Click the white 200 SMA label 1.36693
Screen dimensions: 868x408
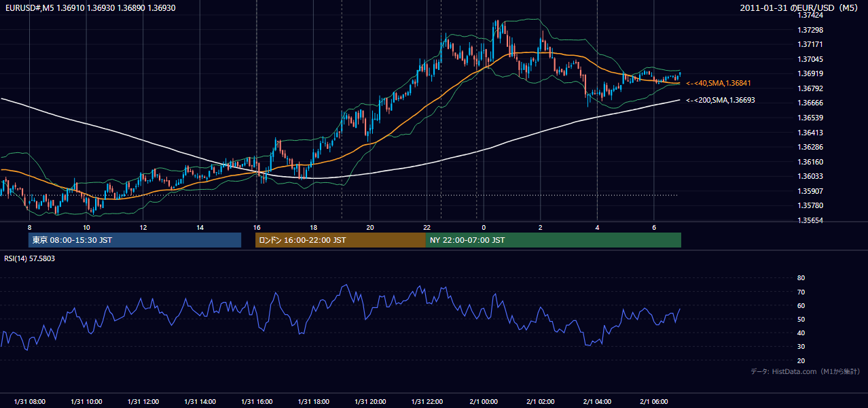(x=721, y=100)
